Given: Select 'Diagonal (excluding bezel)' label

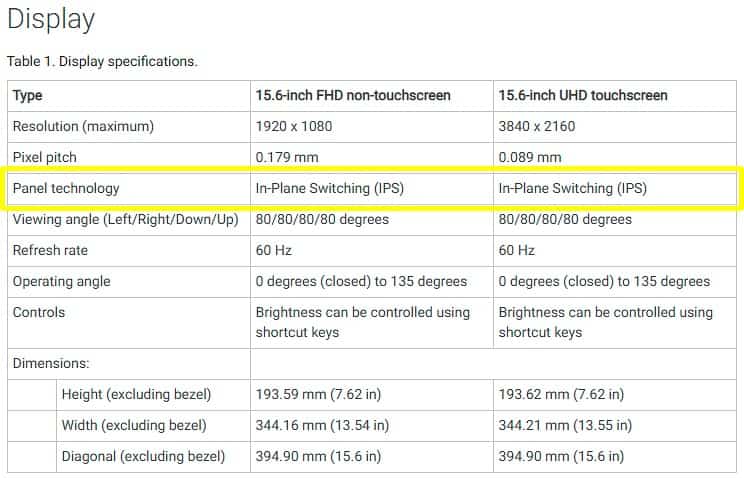Looking at the screenshot, I should click(x=143, y=456).
